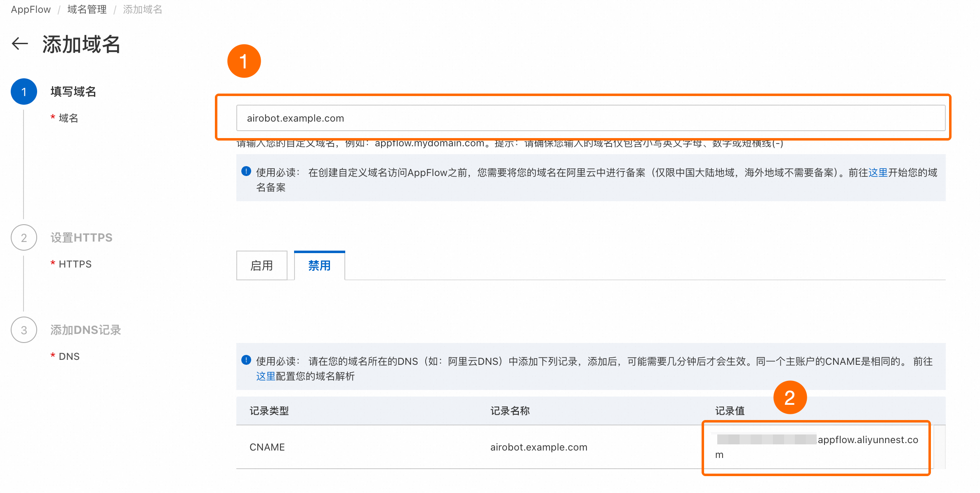Viewport: 980px width, 493px height.
Task: Click 记录值 column header
Action: 730,411
